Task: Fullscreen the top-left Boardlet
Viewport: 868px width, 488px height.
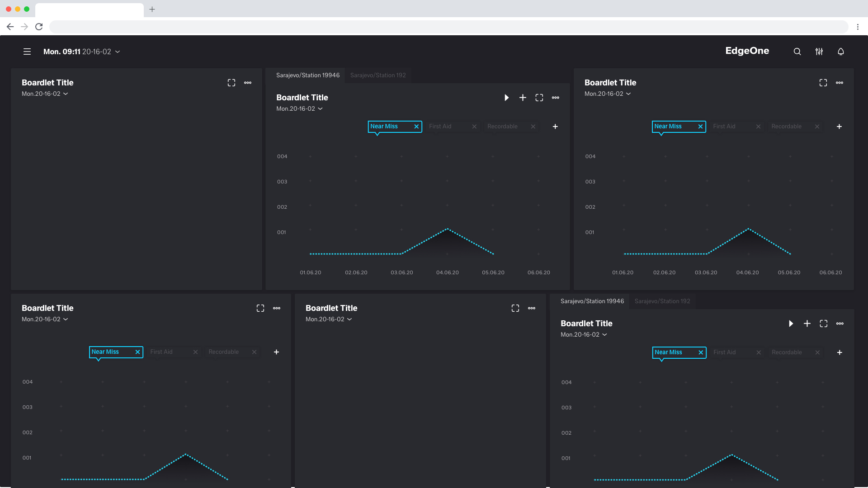Action: pos(231,83)
